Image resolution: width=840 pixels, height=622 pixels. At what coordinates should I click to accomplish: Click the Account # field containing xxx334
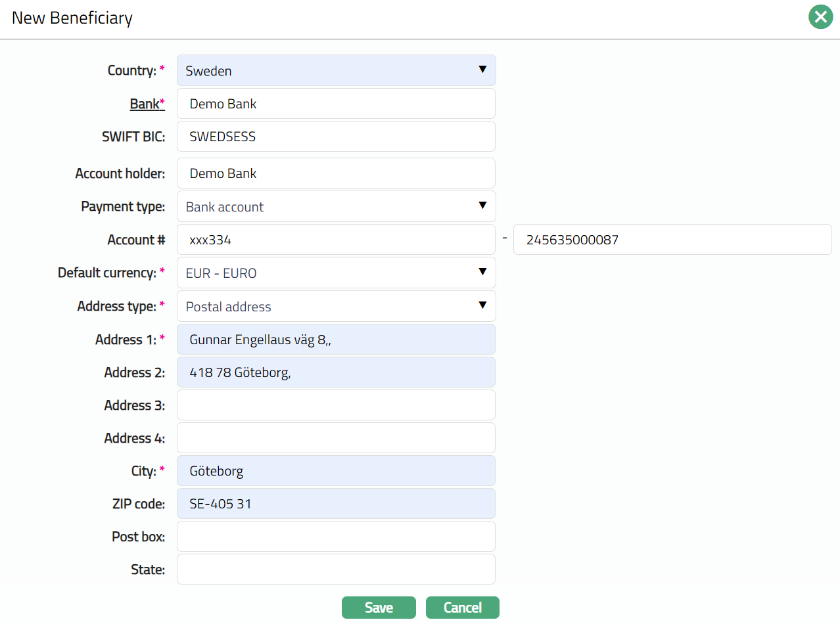pyautogui.click(x=336, y=240)
